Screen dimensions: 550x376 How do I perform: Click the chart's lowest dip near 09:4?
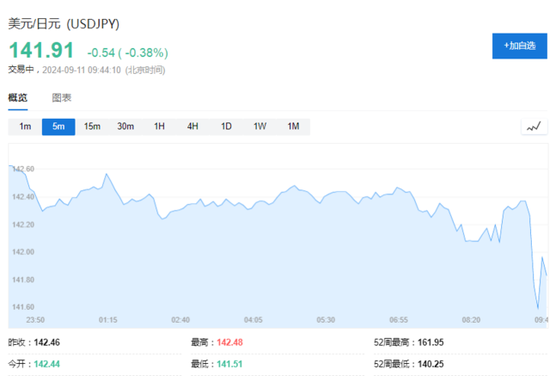click(x=538, y=308)
